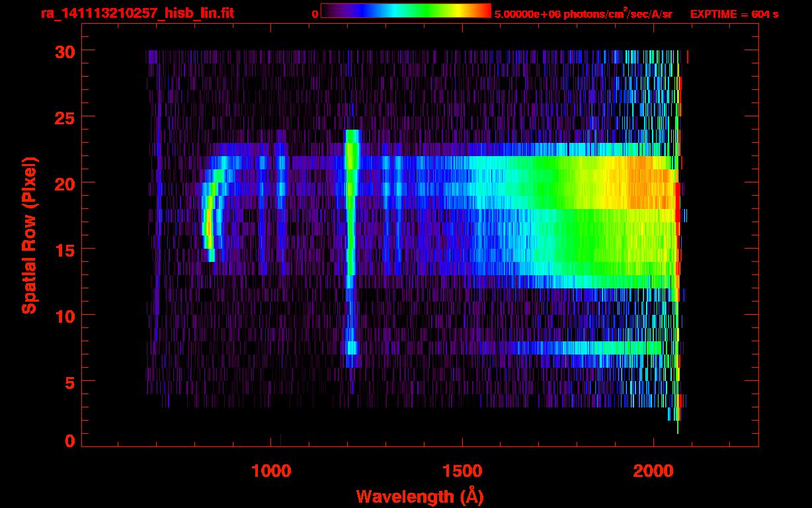
Task: Click the x-axis tick label 1000
Action: click(x=272, y=471)
